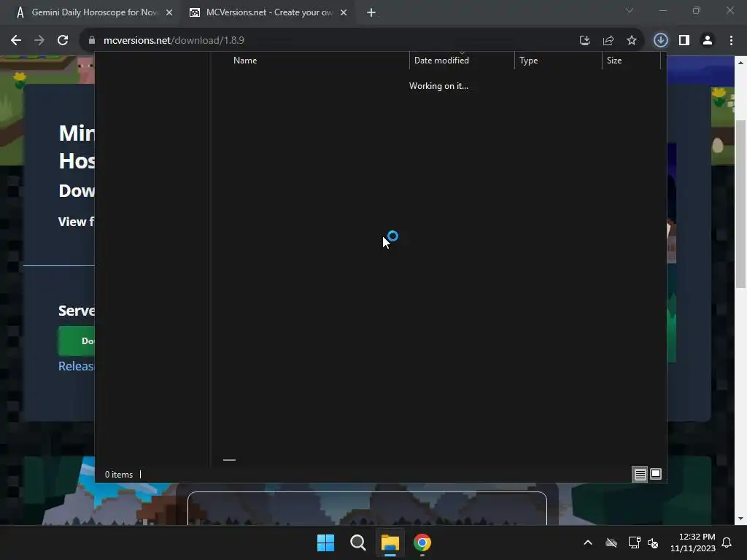The height and width of the screenshot is (560, 747).
Task: Open the Chrome tab search dropdown
Action: [x=630, y=10]
